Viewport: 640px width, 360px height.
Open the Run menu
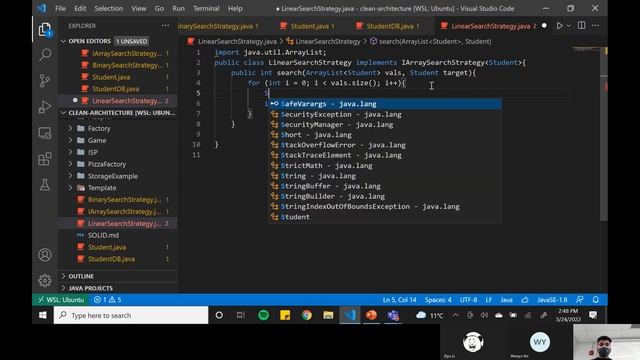pyautogui.click(x=178, y=8)
